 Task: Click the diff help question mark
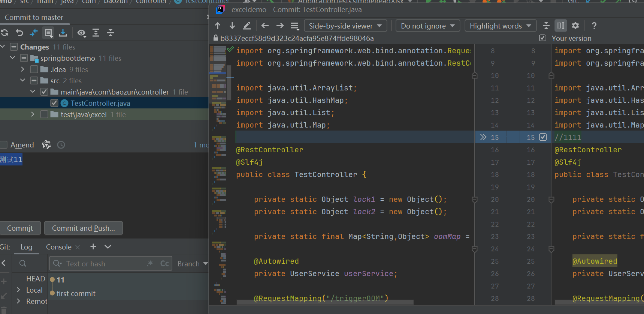(x=594, y=26)
